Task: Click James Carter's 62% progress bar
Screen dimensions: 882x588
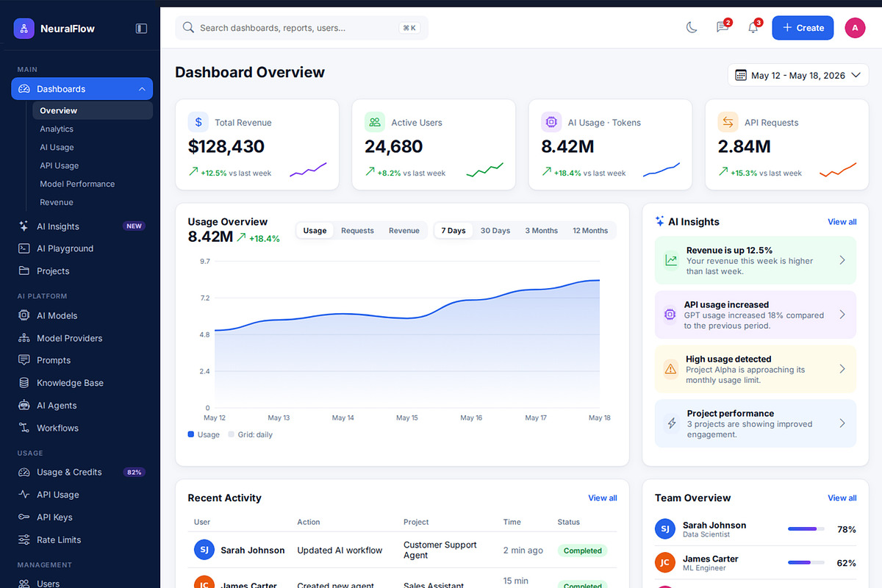Action: (x=806, y=563)
